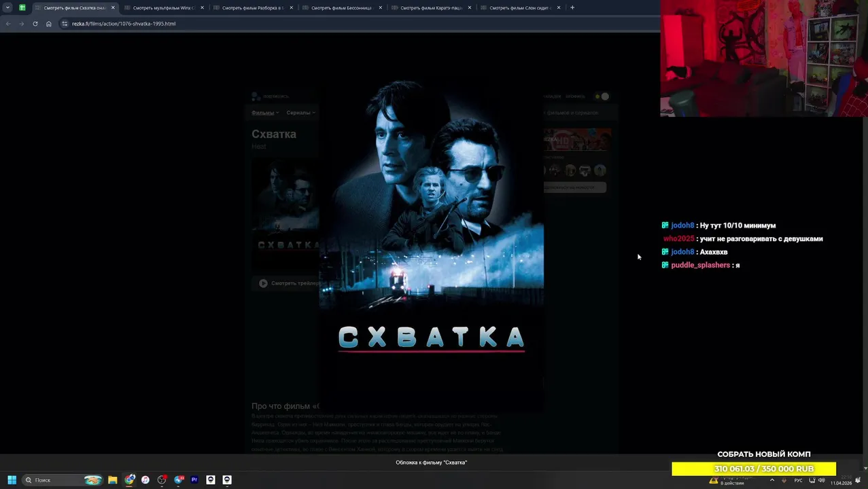Switch to the Бессонница film tab
868x489 pixels.
tap(341, 7)
